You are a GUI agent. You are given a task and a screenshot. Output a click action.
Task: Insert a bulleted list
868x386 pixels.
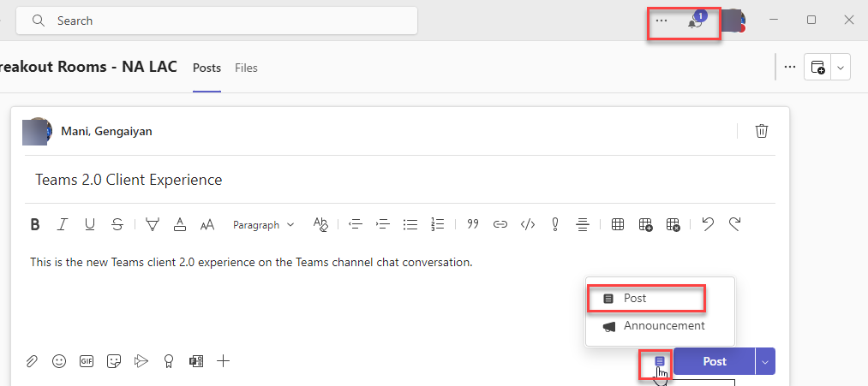410,224
